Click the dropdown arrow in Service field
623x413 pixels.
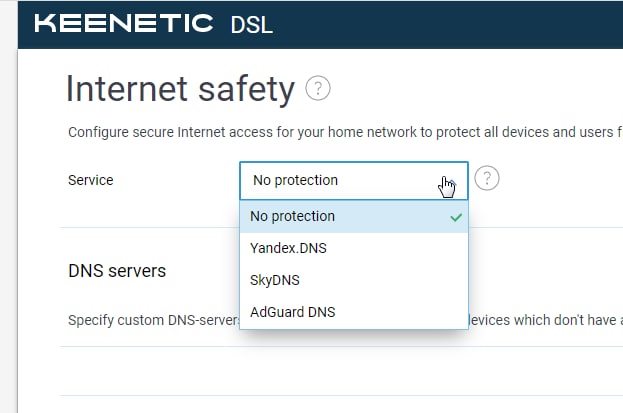(447, 181)
